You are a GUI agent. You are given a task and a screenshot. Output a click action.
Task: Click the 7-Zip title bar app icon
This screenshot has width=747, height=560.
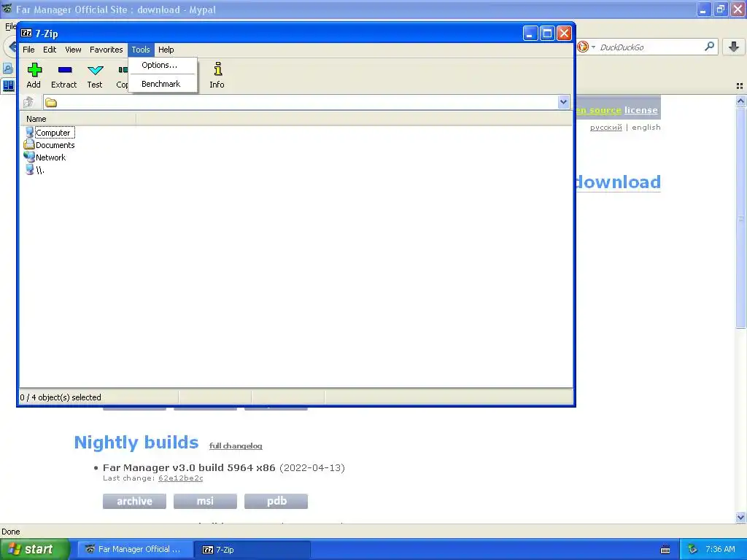[27, 33]
